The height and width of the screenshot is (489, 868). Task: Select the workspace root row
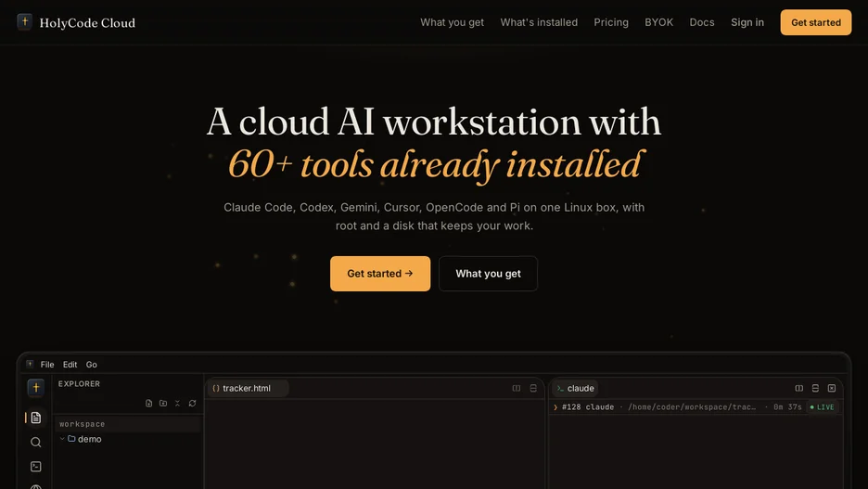coord(128,424)
